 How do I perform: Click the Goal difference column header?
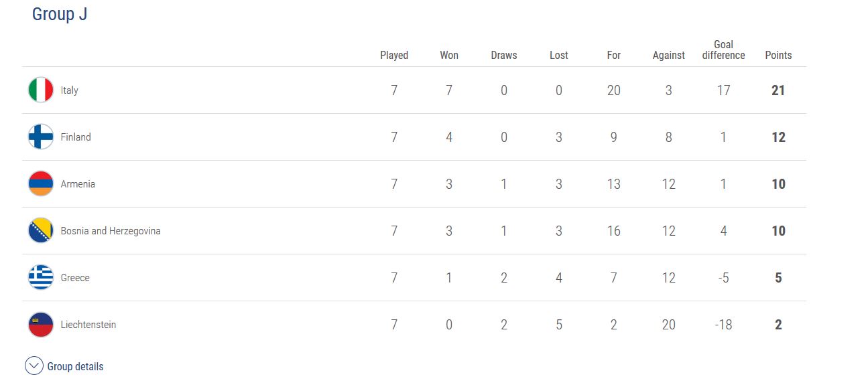pyautogui.click(x=723, y=50)
